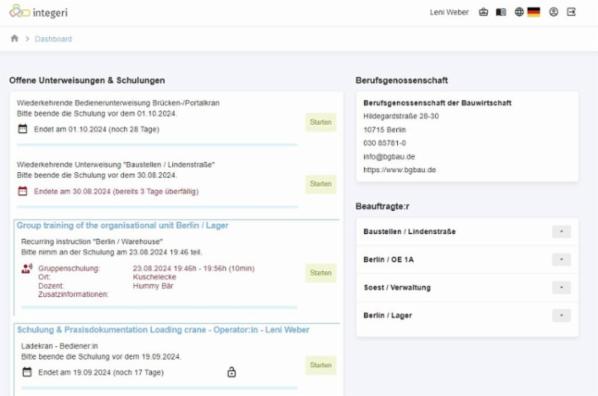Click 'Wiederkehrende Bedienerunterweisung Brücken-/Portalkran' title
The height and width of the screenshot is (396, 598).
[x=118, y=103]
